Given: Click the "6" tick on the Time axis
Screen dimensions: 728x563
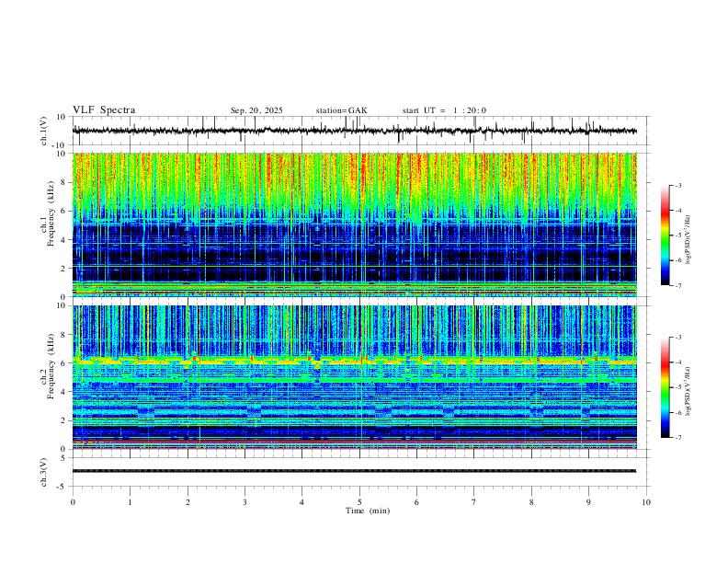Looking at the screenshot, I should [416, 502].
